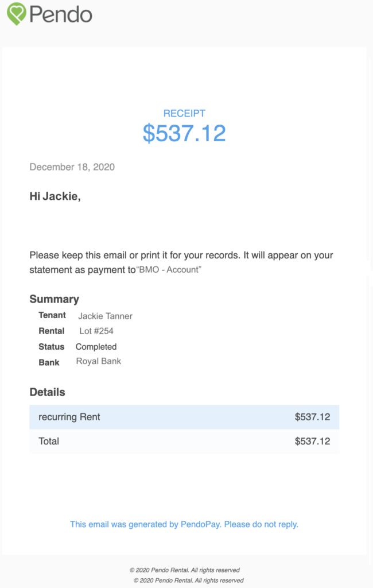Click the Summary section heading
The height and width of the screenshot is (588, 373).
[55, 299]
